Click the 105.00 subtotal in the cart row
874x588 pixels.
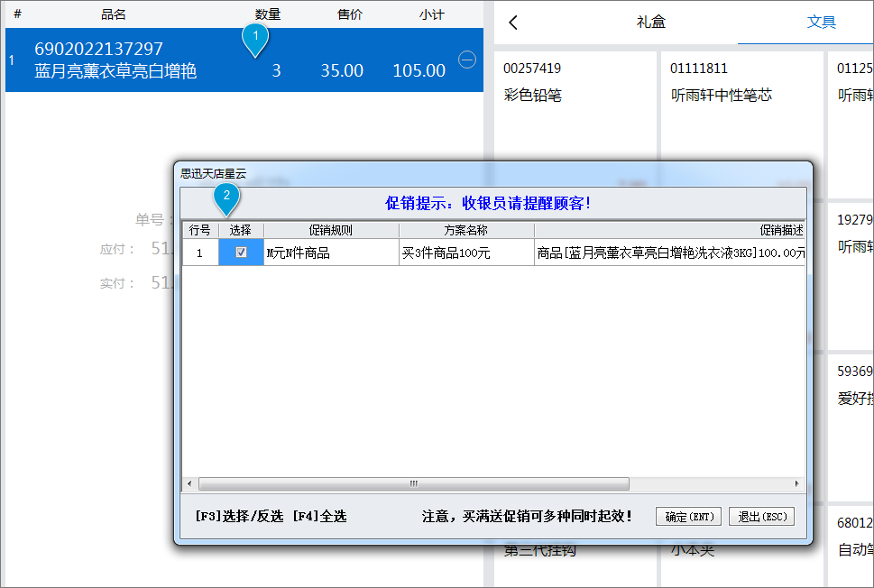[419, 70]
